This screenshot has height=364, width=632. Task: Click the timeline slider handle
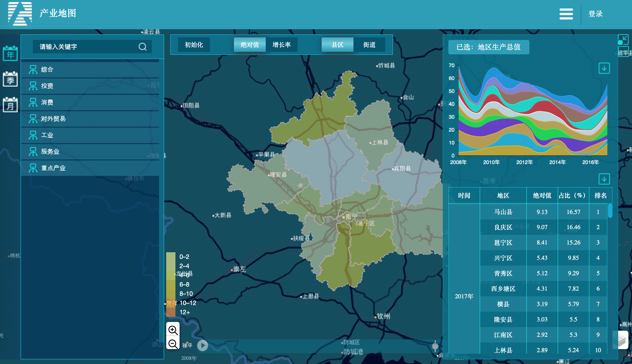435,346
